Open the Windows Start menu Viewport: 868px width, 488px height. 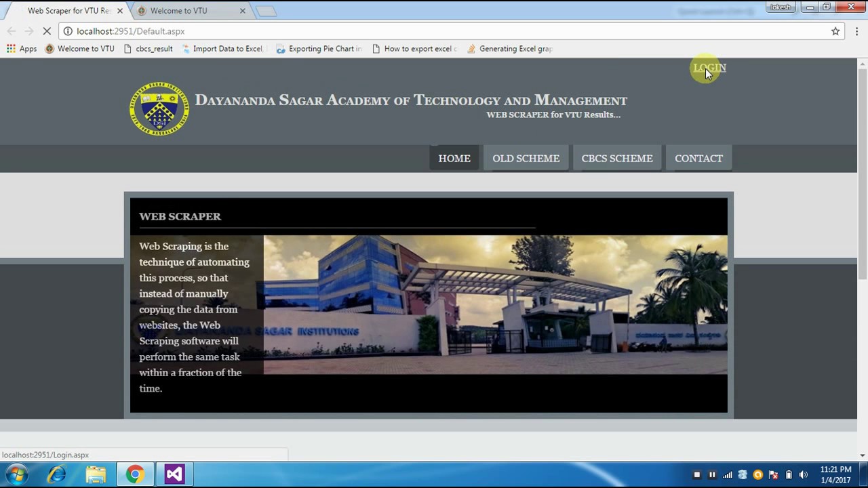click(x=17, y=474)
